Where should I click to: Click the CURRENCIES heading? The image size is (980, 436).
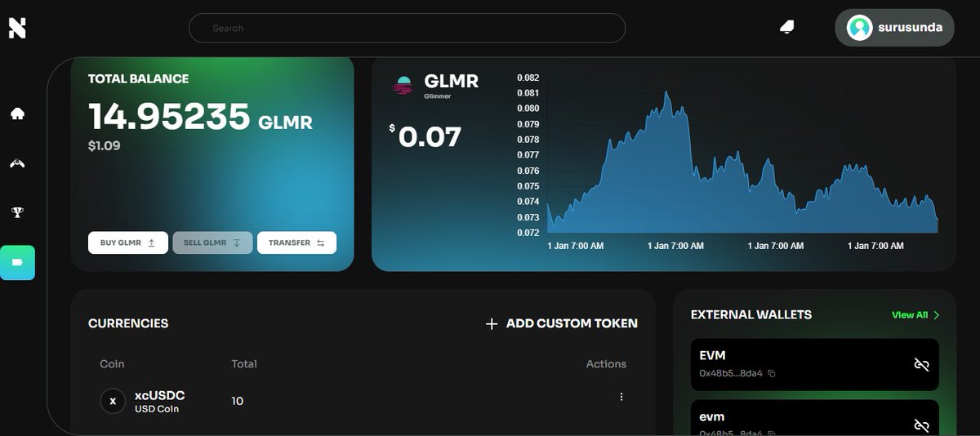point(128,323)
